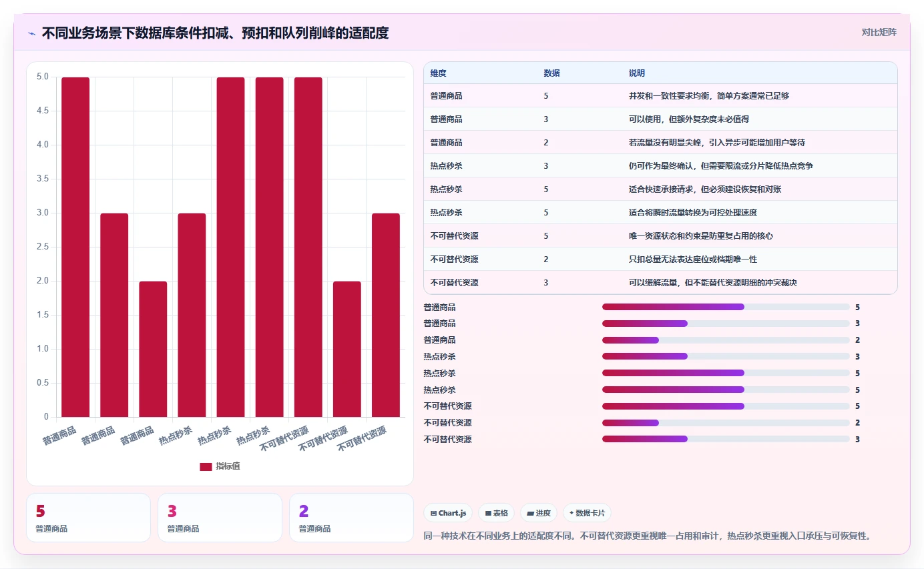The height and width of the screenshot is (569, 924).
Task: Click the shortest bar among 普通商品 bars
Action: tap(153, 350)
